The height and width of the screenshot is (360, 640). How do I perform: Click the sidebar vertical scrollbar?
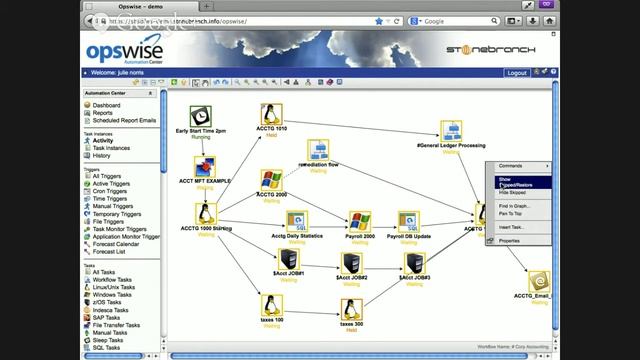coord(164,131)
